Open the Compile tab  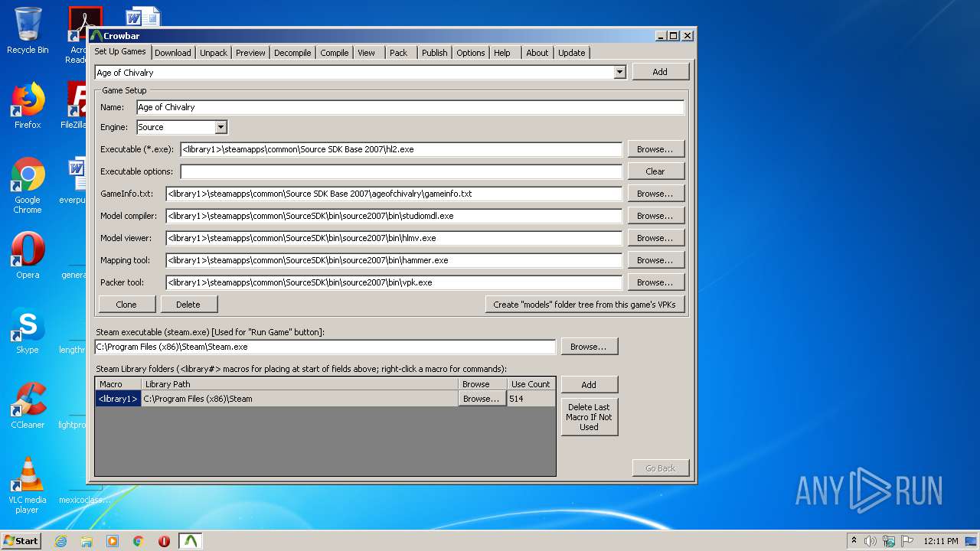335,53
